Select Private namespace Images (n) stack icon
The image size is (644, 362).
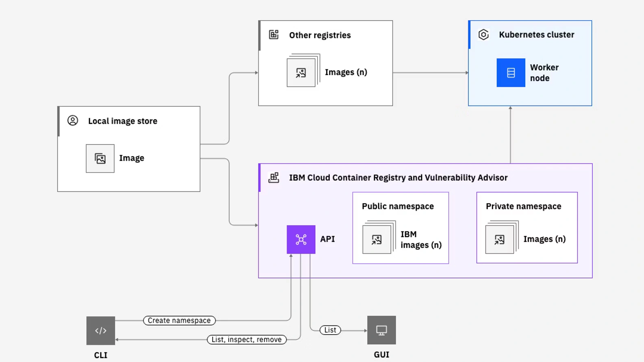(x=500, y=239)
